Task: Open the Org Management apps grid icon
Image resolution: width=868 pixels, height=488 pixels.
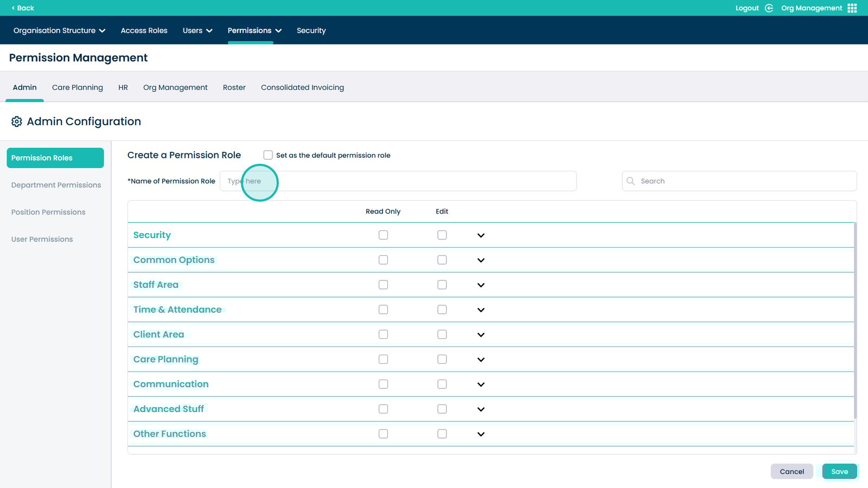Action: click(852, 8)
